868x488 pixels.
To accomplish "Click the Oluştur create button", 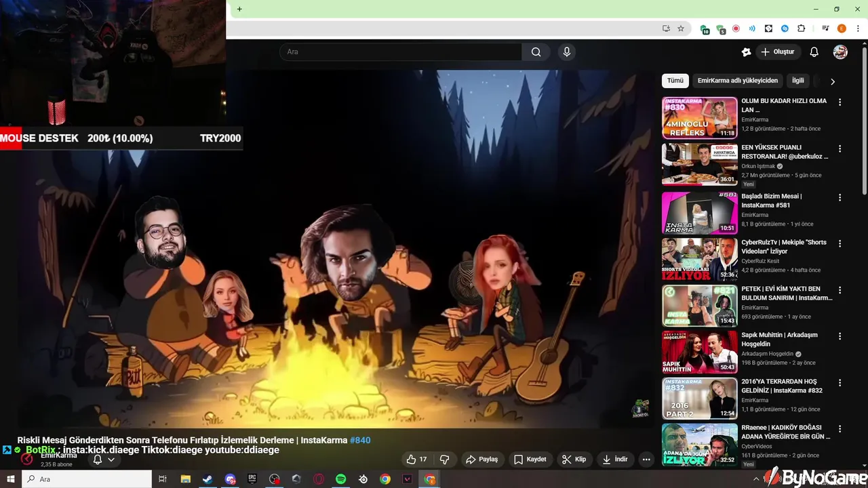I will [778, 52].
